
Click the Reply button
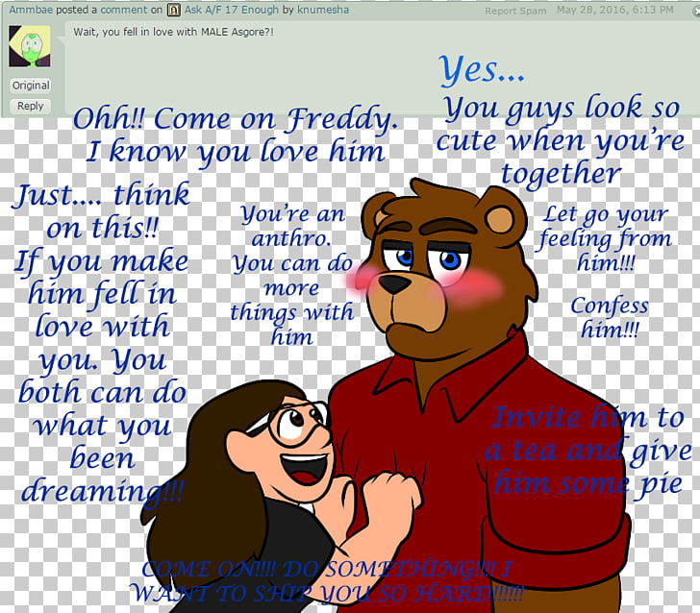point(31,107)
